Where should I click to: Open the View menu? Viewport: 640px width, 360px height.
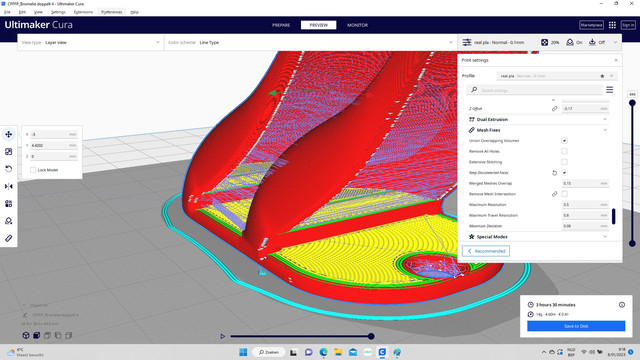[38, 12]
